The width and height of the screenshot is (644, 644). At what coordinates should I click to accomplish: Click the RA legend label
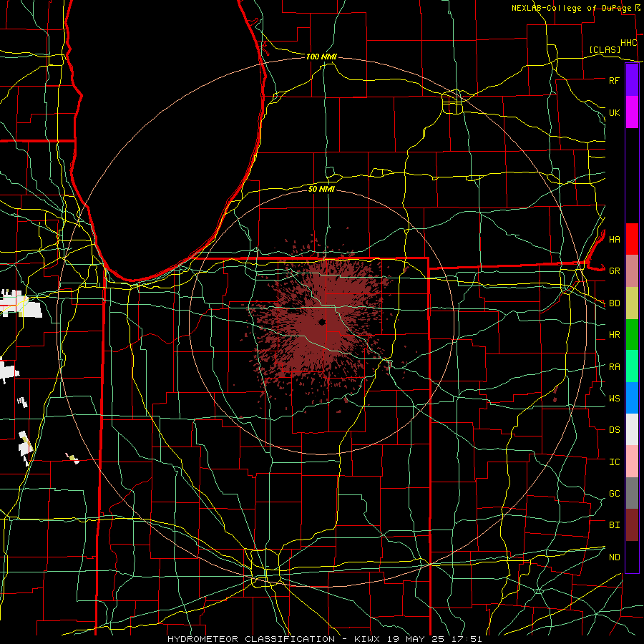(615, 367)
